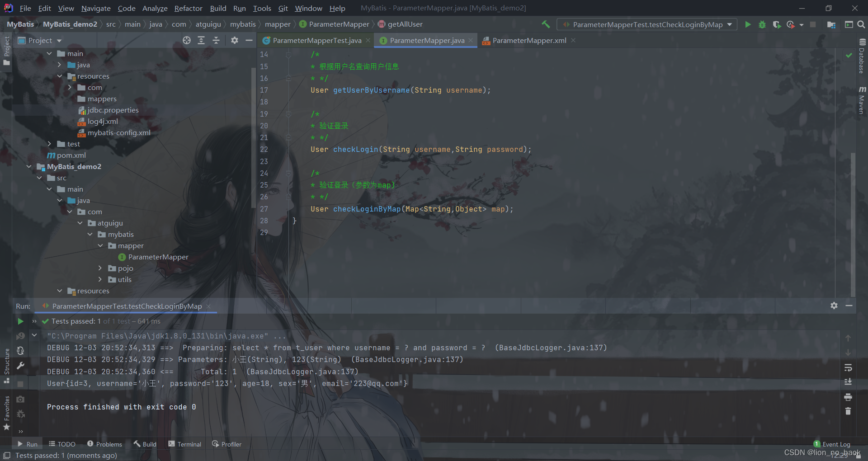Toggle auto-test rerun icon in Run panel
The height and width of the screenshot is (461, 868).
pos(20,351)
